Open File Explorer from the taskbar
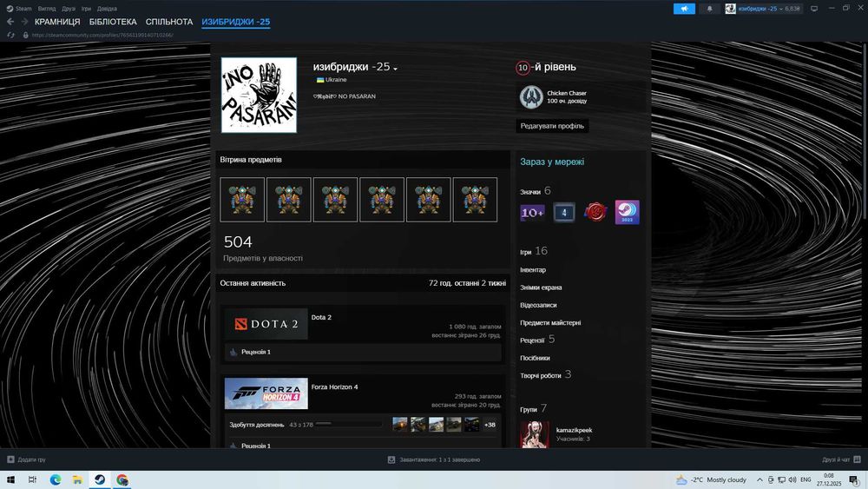The height and width of the screenshot is (489, 868). 77,479
